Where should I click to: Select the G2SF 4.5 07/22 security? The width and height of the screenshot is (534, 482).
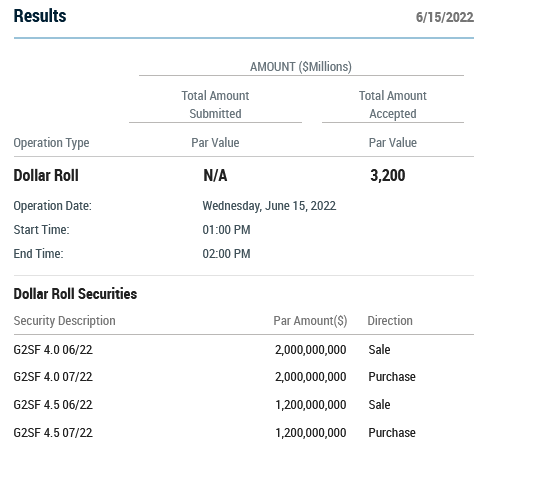pyautogui.click(x=53, y=433)
